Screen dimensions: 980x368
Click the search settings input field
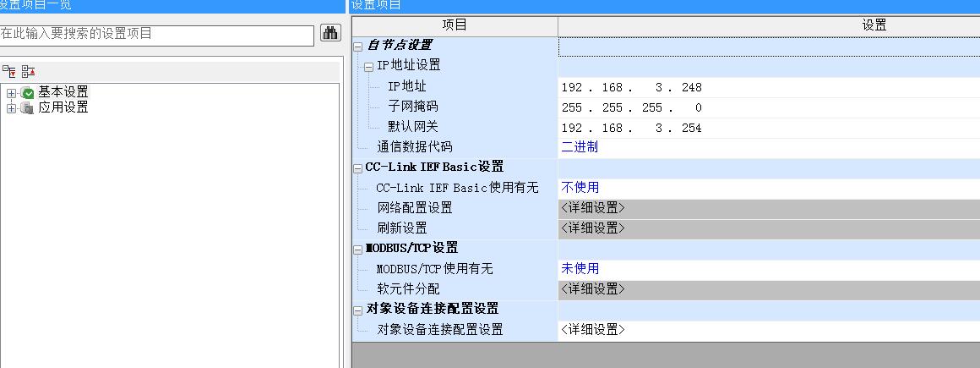156,35
